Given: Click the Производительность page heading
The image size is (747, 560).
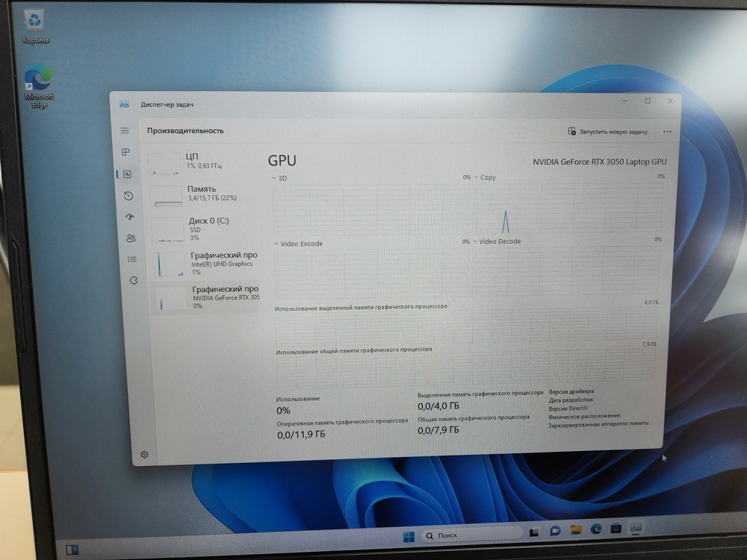Looking at the screenshot, I should (x=185, y=131).
